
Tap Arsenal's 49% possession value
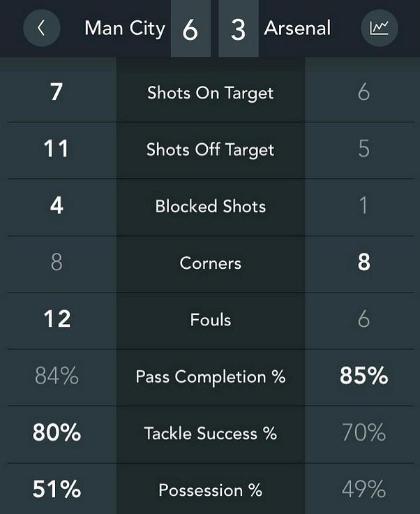363,489
